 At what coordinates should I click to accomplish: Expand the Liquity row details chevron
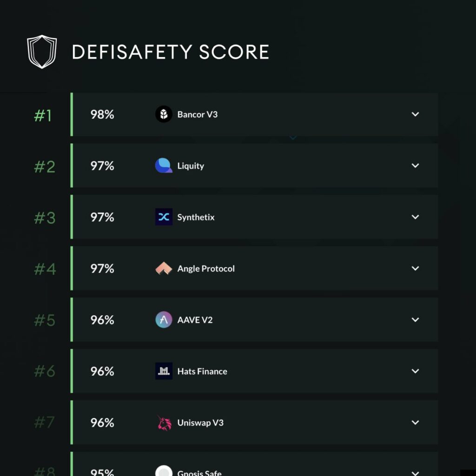pyautogui.click(x=415, y=165)
